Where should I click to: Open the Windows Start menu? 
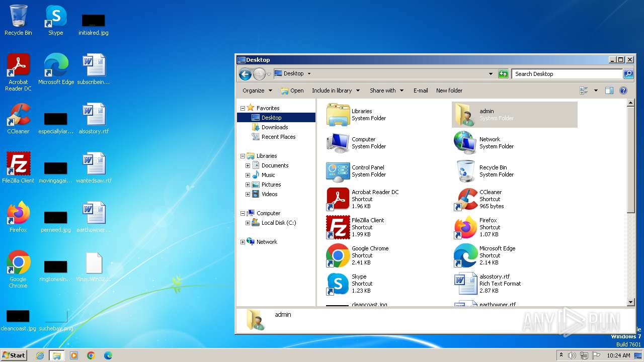point(14,355)
